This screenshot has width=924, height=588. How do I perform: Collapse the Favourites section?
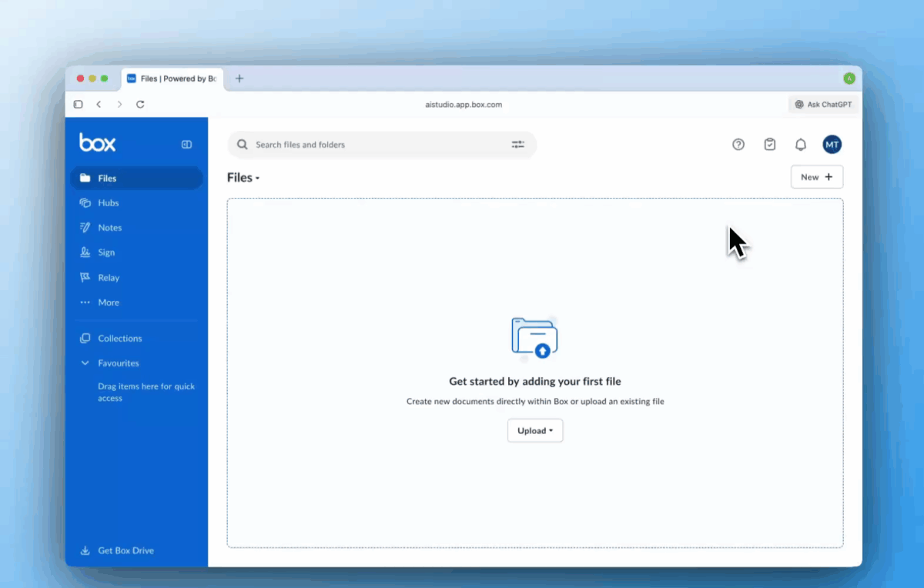click(85, 363)
